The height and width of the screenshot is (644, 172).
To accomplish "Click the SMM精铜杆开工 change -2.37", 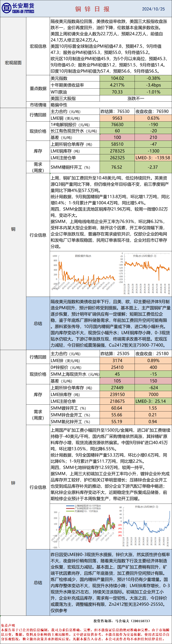I will pos(153,167).
